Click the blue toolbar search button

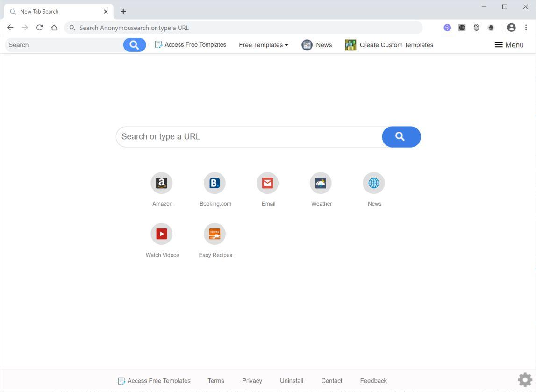pyautogui.click(x=135, y=45)
